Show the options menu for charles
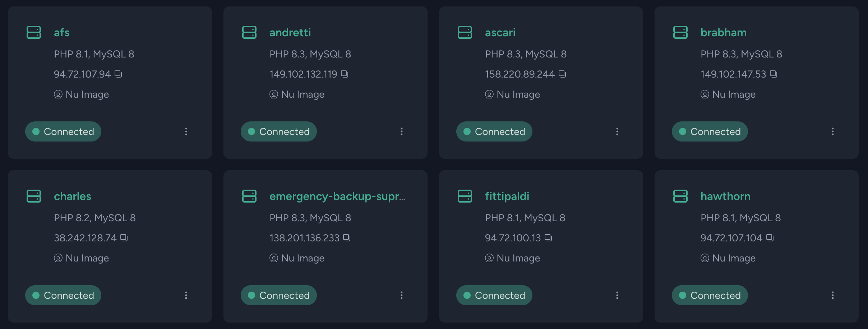The image size is (868, 329). coord(186,295)
